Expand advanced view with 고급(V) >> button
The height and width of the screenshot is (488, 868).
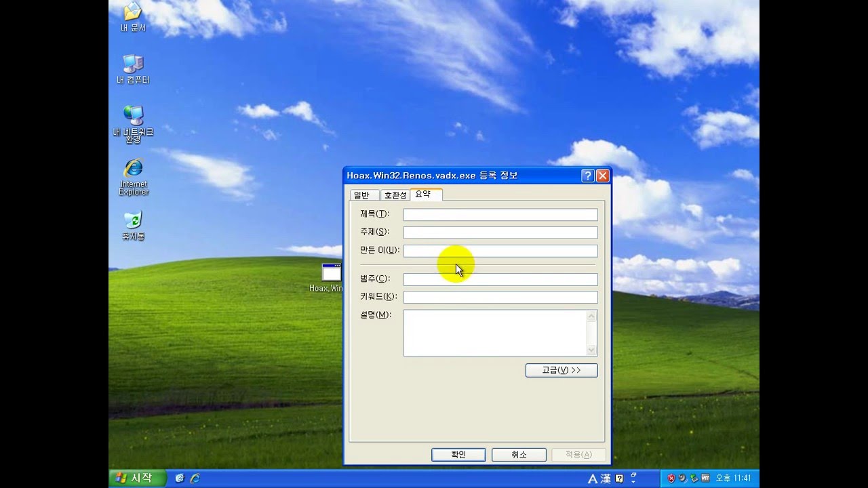[561, 370]
